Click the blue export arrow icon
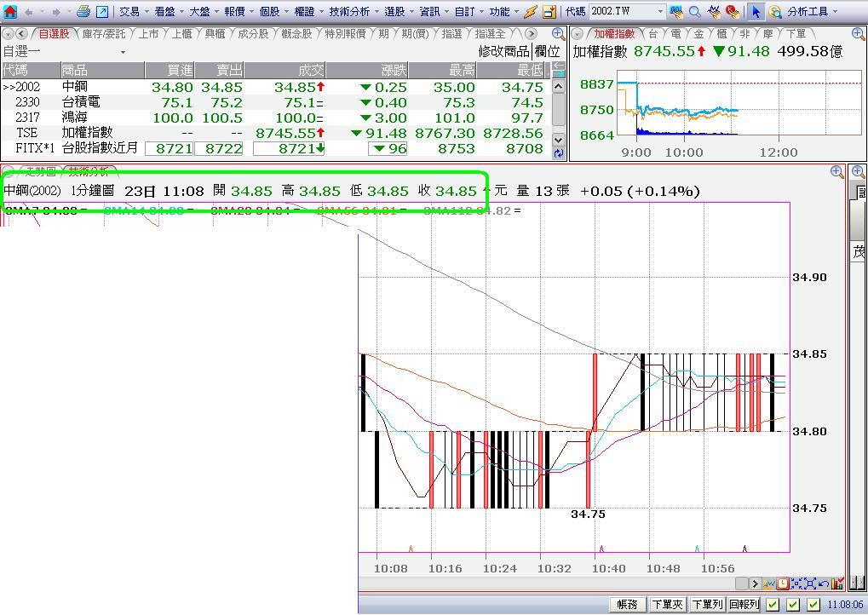 [x=102, y=11]
